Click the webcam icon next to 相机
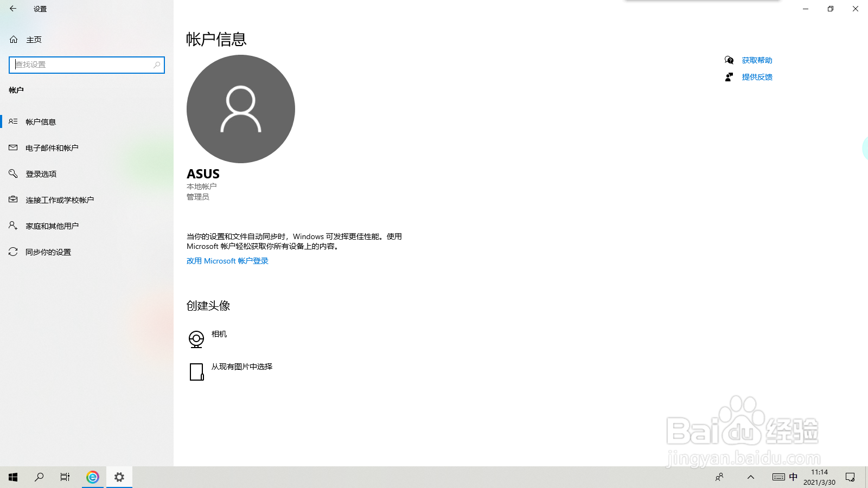This screenshot has width=868, height=488. coord(196,339)
